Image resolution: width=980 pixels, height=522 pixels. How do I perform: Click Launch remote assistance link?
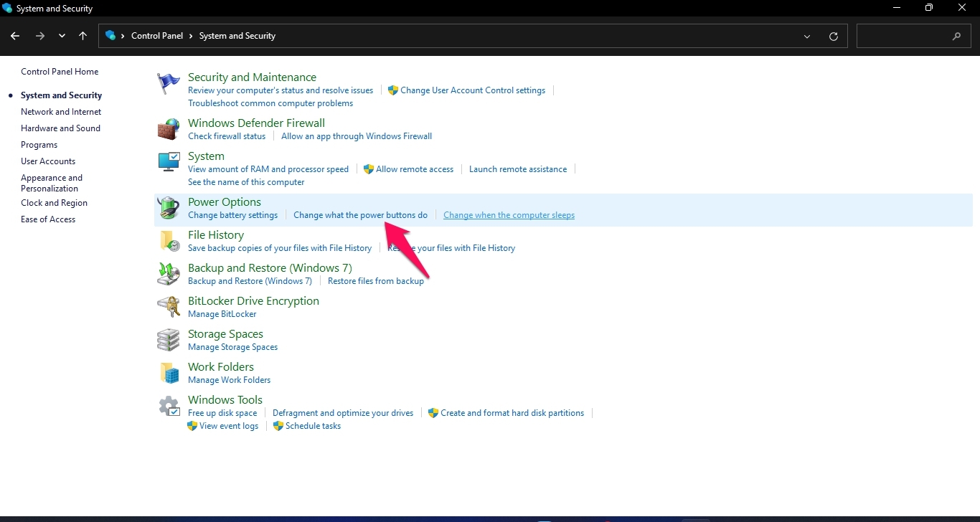click(518, 169)
